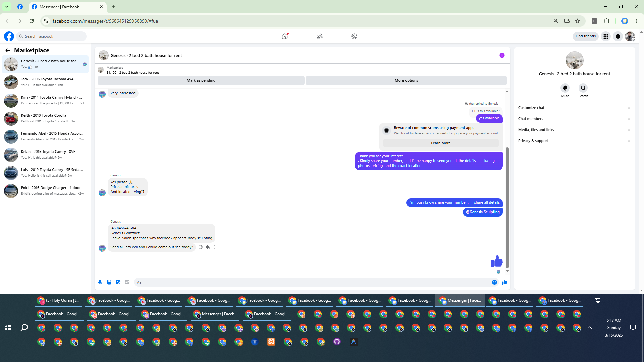
Task: Click the More options button
Action: coord(406,81)
